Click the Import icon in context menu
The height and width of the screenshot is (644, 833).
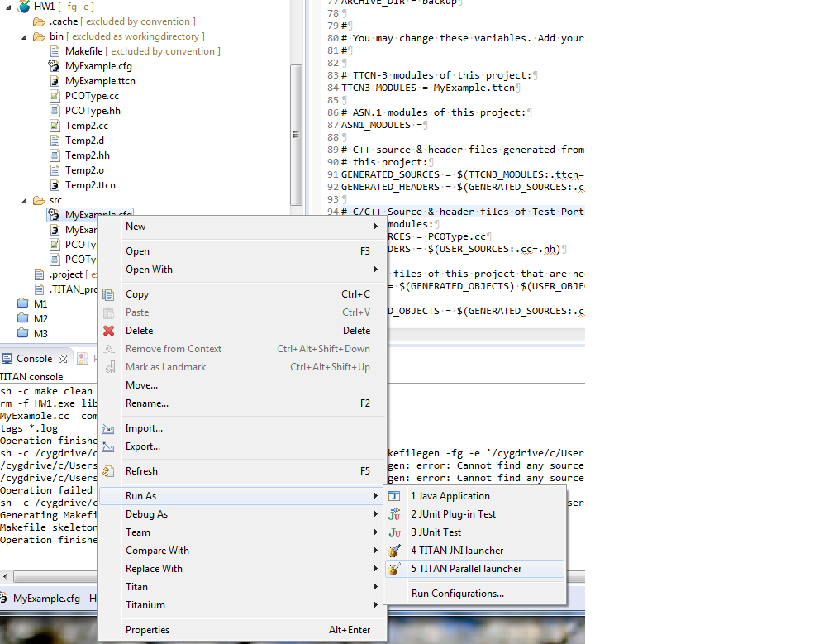pyautogui.click(x=108, y=428)
